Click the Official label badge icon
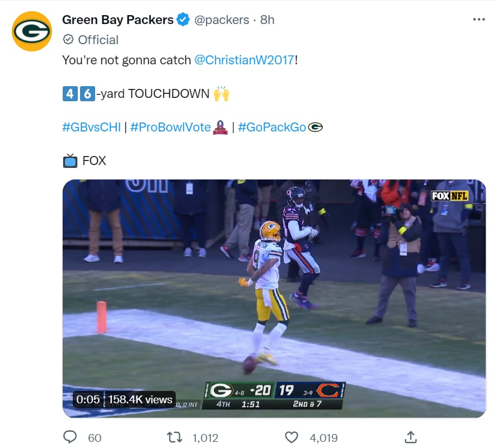Image resolution: width=497 pixels, height=448 pixels. [68, 40]
